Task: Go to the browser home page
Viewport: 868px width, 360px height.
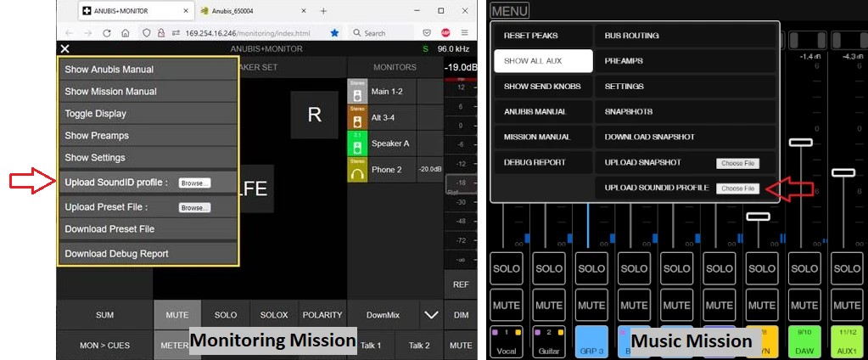Action: (x=126, y=33)
